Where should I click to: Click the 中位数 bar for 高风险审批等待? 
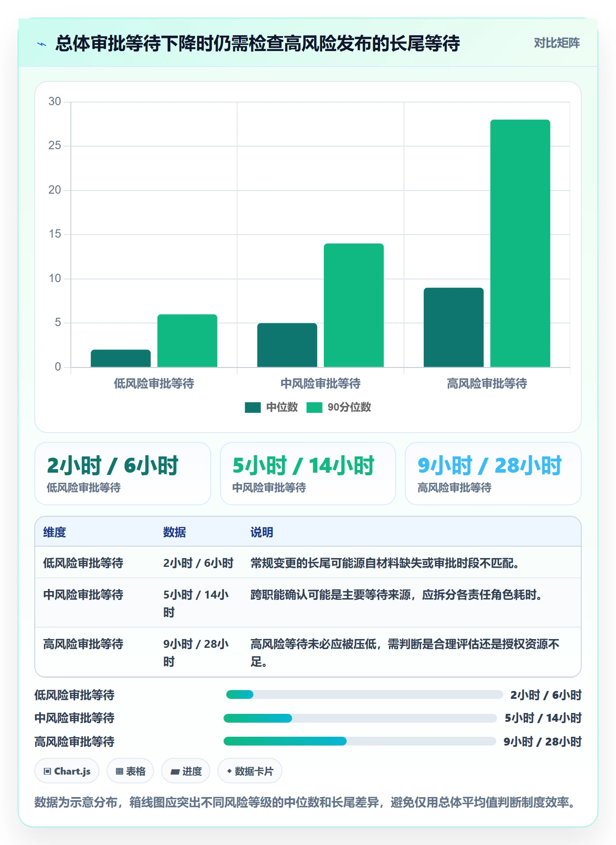tap(454, 327)
